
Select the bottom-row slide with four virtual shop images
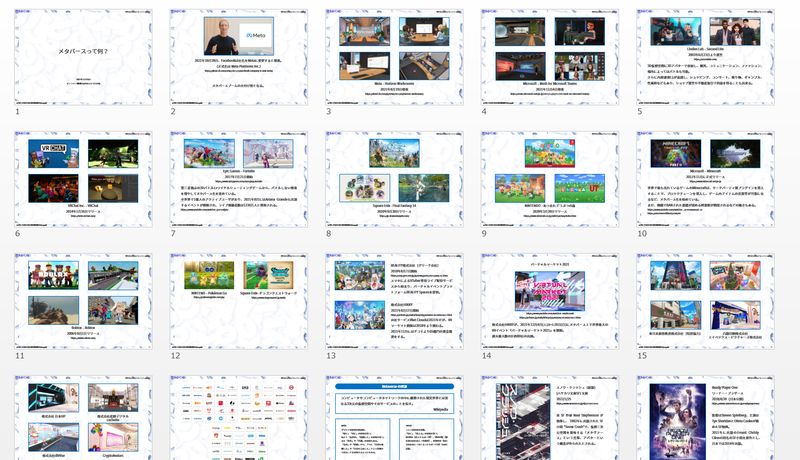(83, 418)
